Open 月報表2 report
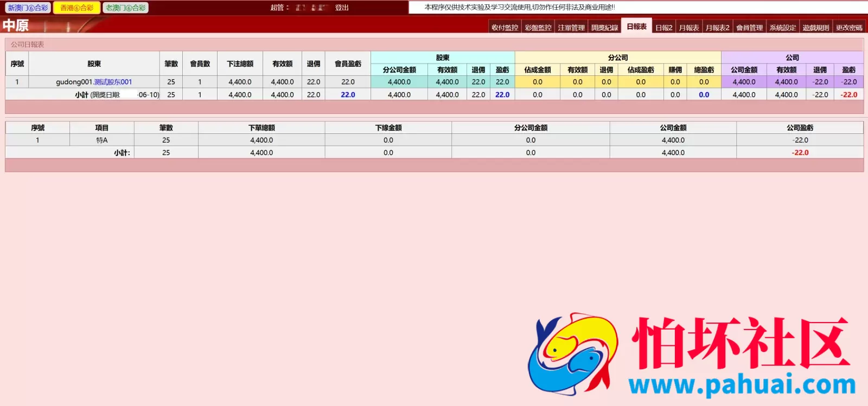This screenshot has width=868, height=406. (x=717, y=28)
